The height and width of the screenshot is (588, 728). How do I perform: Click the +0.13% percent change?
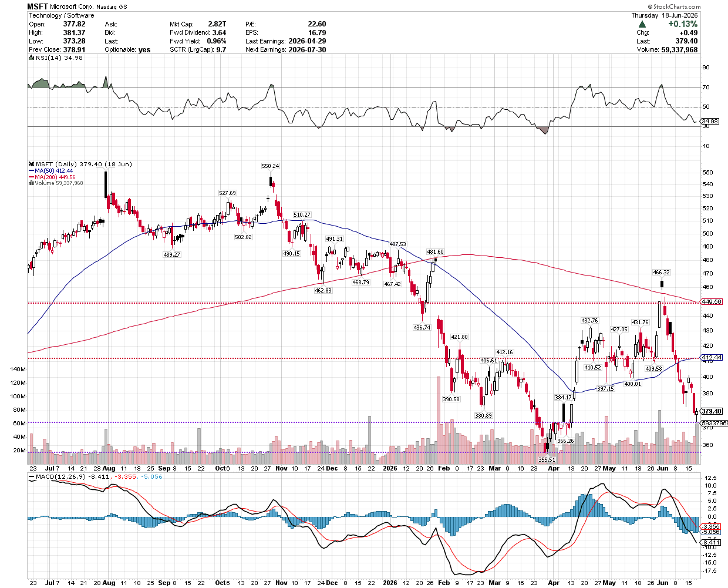click(683, 24)
